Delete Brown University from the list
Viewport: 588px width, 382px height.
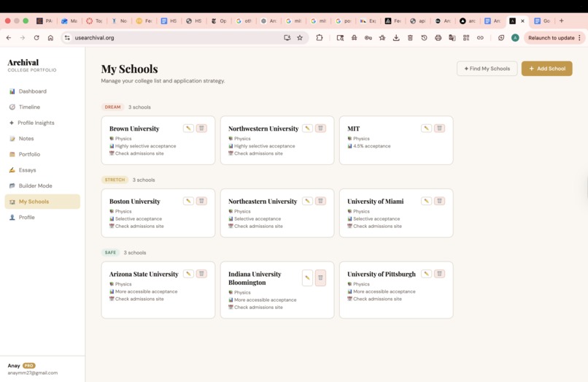[201, 129]
